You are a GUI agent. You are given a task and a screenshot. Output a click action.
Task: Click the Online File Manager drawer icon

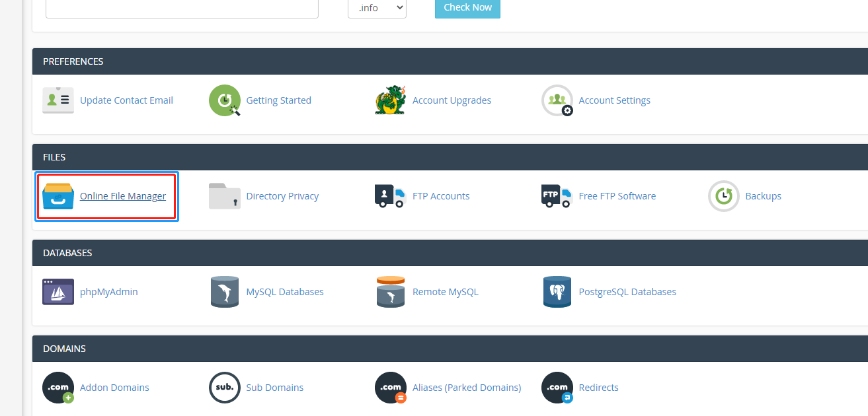coord(58,196)
